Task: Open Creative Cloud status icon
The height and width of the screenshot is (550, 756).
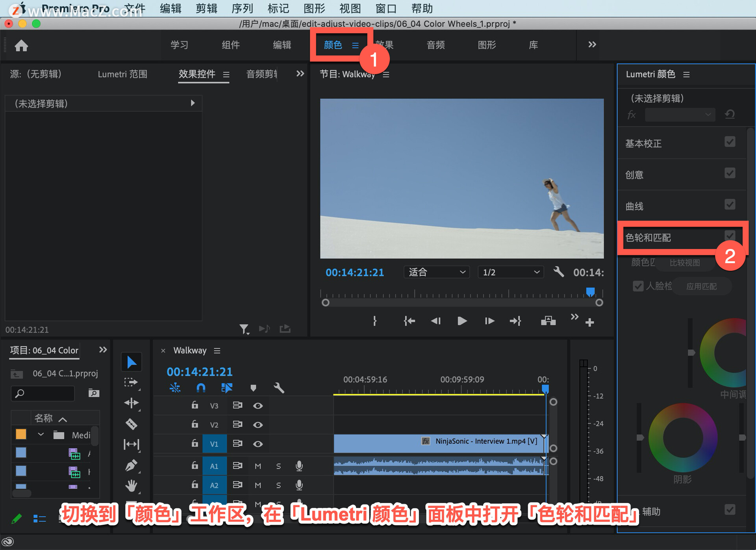Action: (8, 542)
